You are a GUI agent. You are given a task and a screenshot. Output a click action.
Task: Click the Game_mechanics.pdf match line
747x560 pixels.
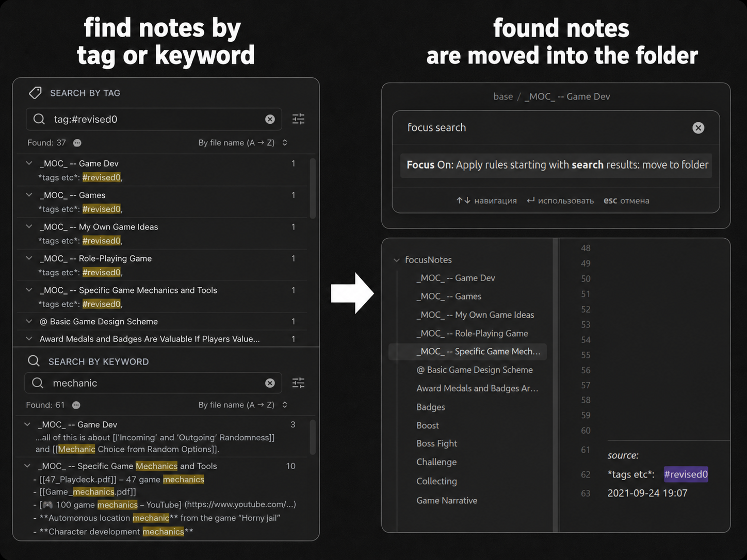85,492
